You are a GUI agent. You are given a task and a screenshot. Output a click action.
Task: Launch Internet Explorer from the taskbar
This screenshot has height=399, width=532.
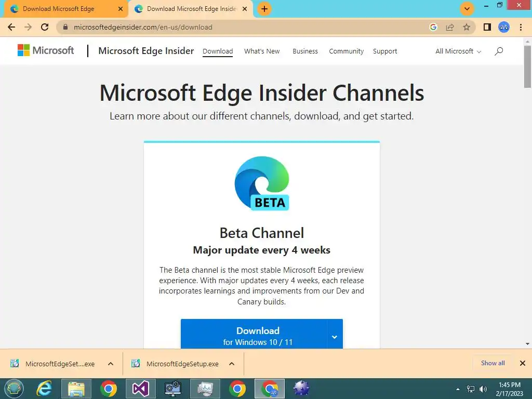44,389
